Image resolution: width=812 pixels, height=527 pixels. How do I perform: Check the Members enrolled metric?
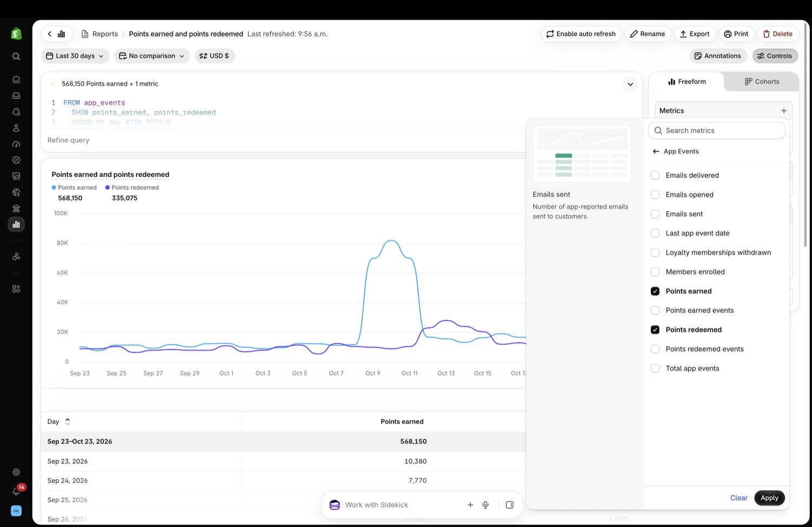click(655, 272)
